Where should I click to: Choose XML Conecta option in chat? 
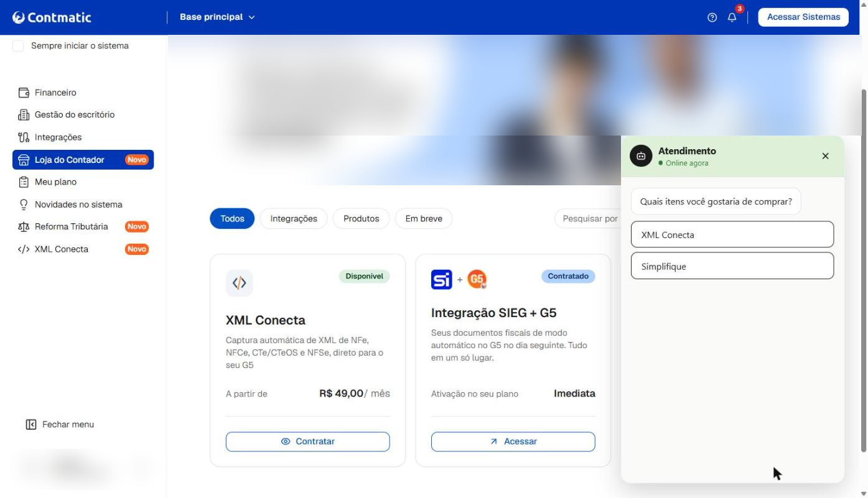click(x=732, y=235)
